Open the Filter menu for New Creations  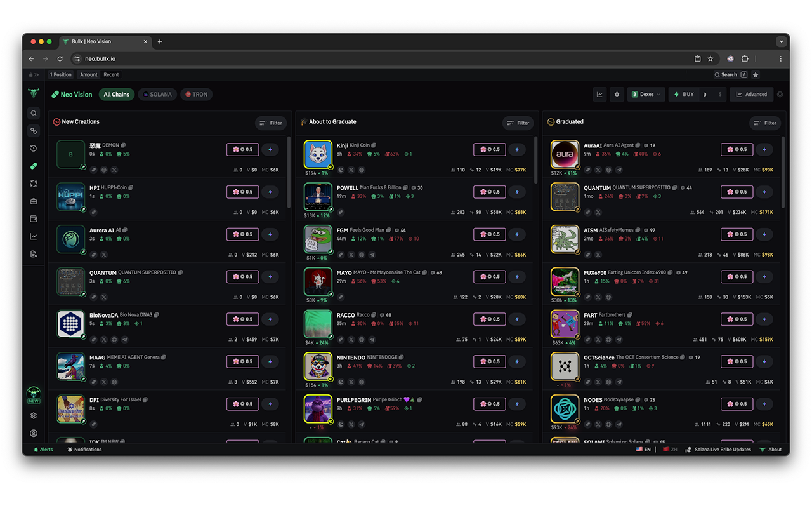[x=271, y=123]
